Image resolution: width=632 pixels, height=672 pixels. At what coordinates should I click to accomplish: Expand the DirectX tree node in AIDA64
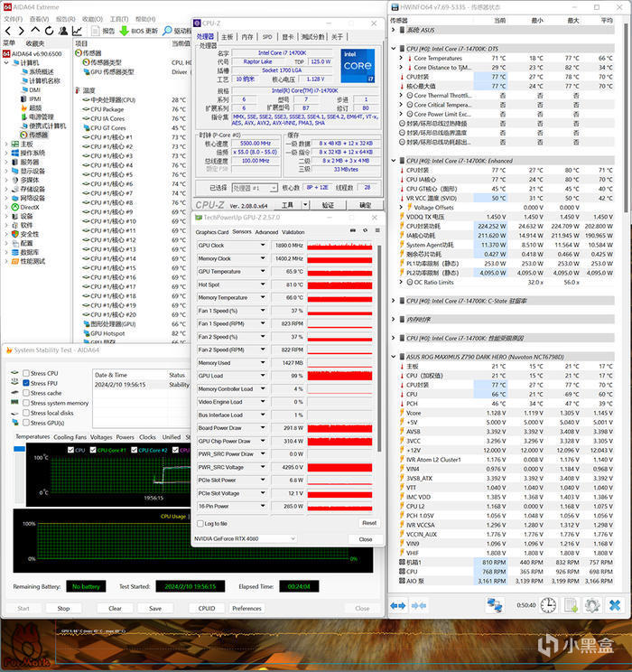pyautogui.click(x=5, y=207)
